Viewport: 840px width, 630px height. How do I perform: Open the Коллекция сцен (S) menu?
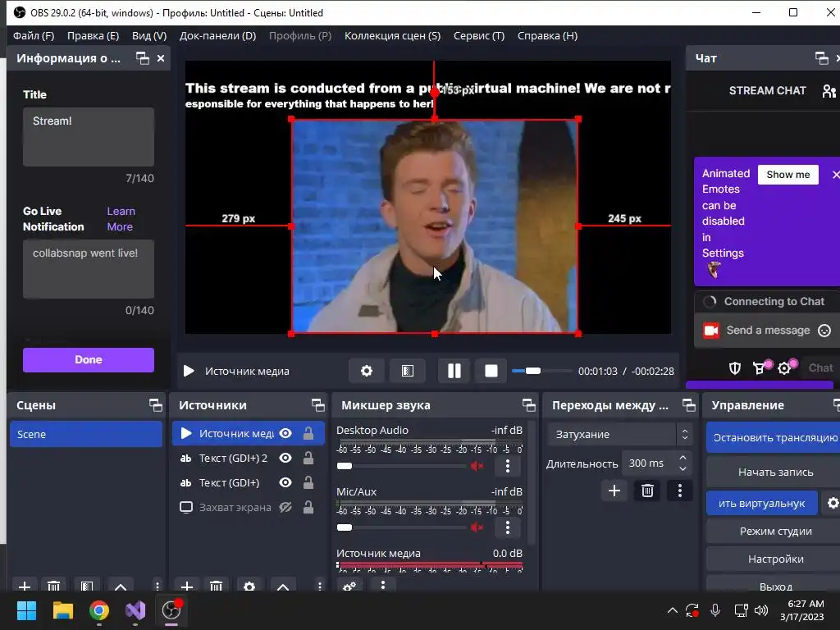393,36
